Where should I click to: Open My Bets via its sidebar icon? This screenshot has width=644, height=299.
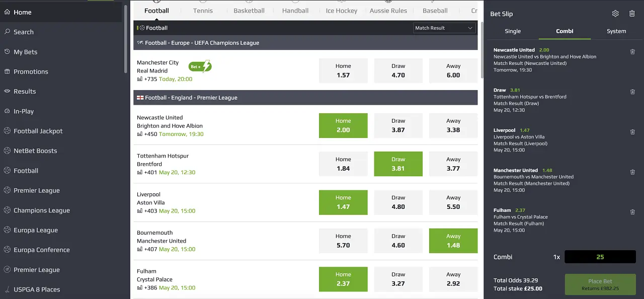[x=7, y=51]
